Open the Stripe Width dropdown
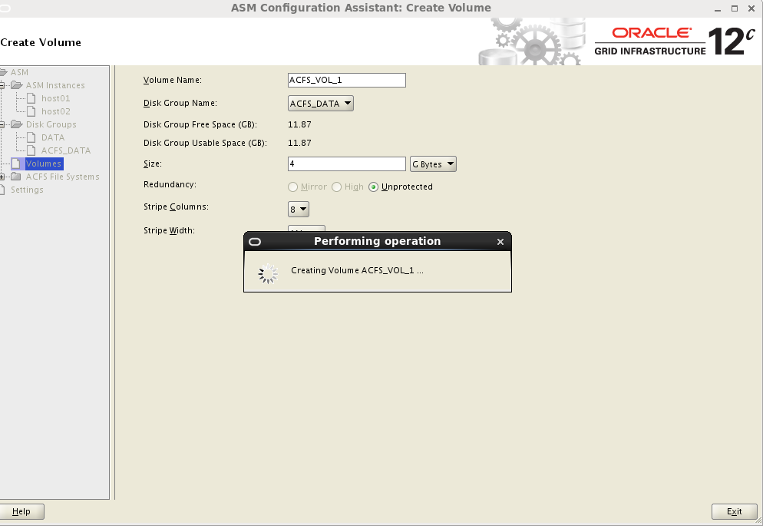Screen dimensions: 763x532 point(306,230)
